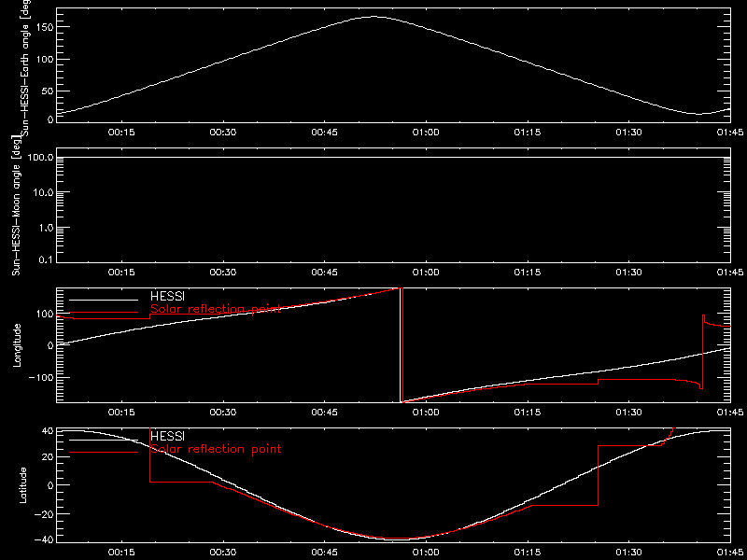This screenshot has width=747, height=560.
Task: Click '00:15' time label under Latitude plot
Action: (x=121, y=552)
